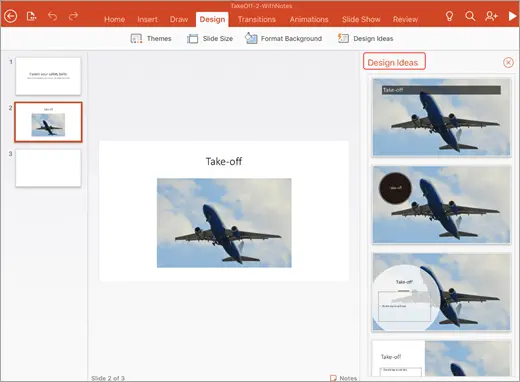Undo the last action
Viewport: 520px width, 382px height.
point(52,16)
